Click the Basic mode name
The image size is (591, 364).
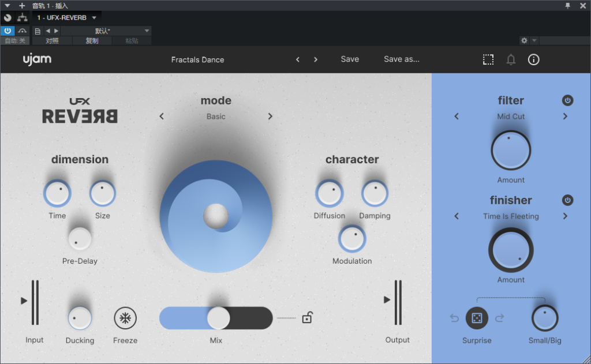tap(216, 117)
